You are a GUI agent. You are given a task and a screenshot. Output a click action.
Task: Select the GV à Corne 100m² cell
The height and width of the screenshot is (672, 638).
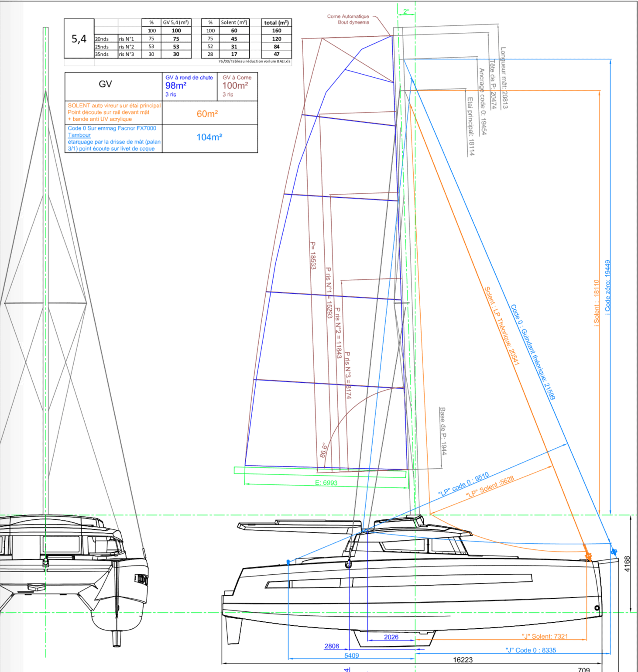[x=237, y=86]
